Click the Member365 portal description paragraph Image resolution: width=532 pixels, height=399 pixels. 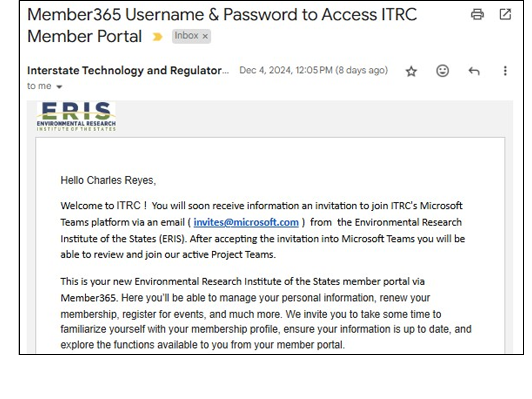point(266,313)
